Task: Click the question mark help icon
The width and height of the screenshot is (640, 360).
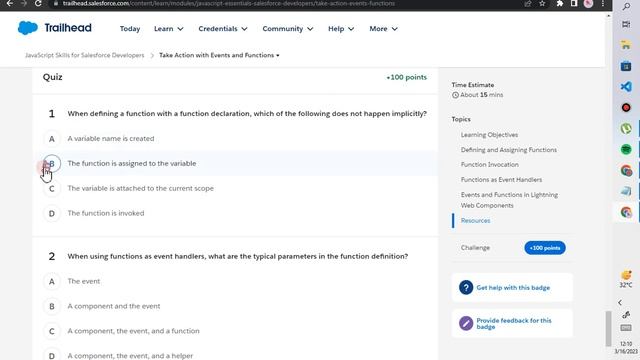Action: (466, 287)
